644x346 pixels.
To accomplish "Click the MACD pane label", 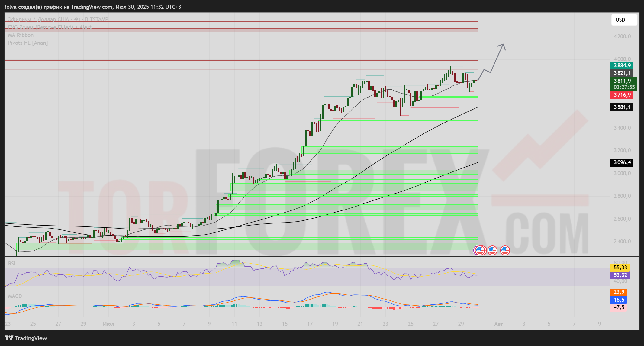I will pyautogui.click(x=15, y=296).
